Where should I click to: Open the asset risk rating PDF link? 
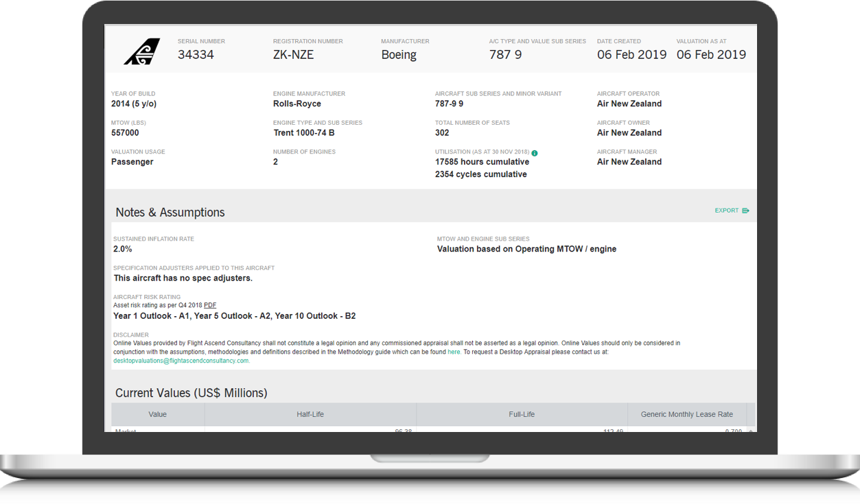[x=210, y=305]
